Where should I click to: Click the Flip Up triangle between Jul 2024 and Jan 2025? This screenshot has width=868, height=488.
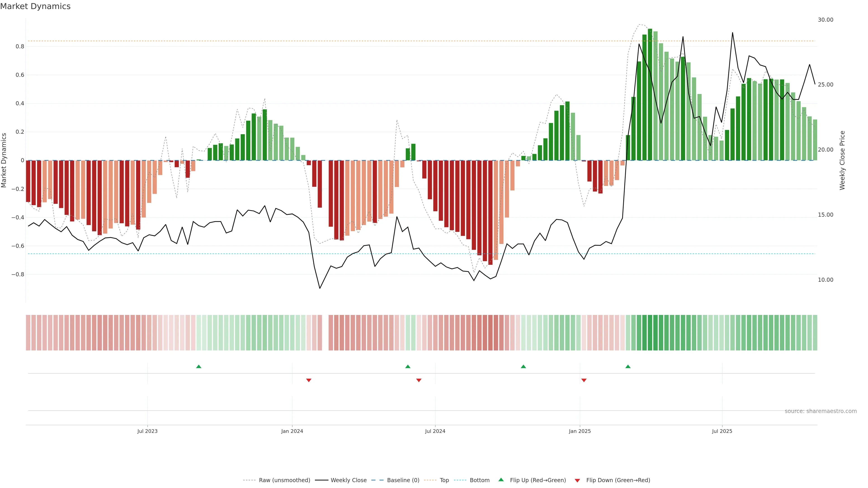pyautogui.click(x=523, y=366)
